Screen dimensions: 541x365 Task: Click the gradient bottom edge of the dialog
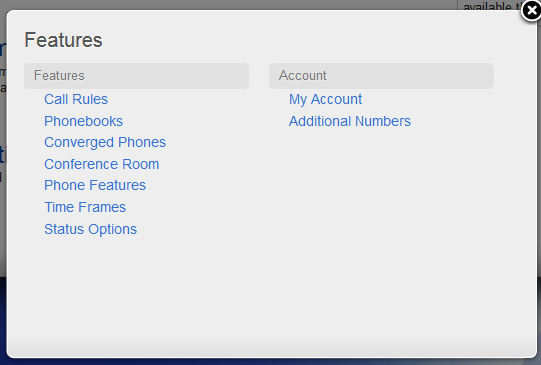(x=271, y=350)
